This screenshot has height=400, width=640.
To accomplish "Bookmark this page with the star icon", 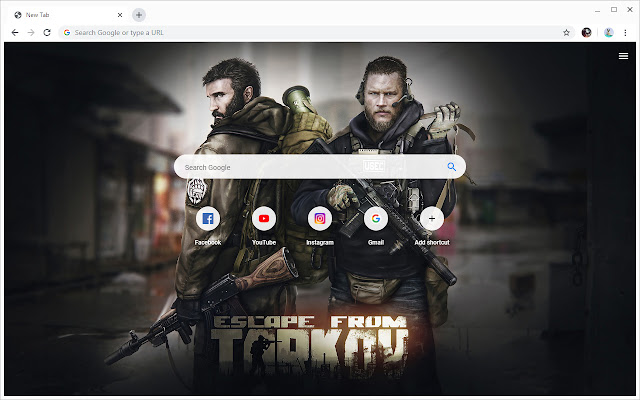I will click(566, 33).
